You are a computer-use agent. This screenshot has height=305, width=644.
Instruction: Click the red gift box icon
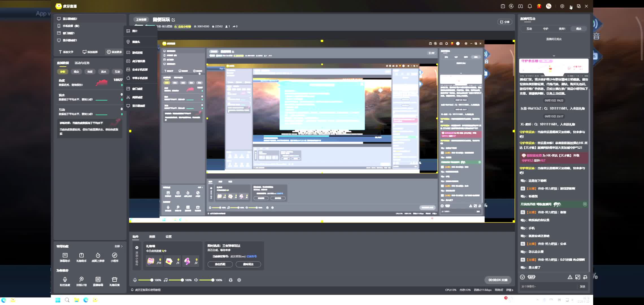point(539,6)
